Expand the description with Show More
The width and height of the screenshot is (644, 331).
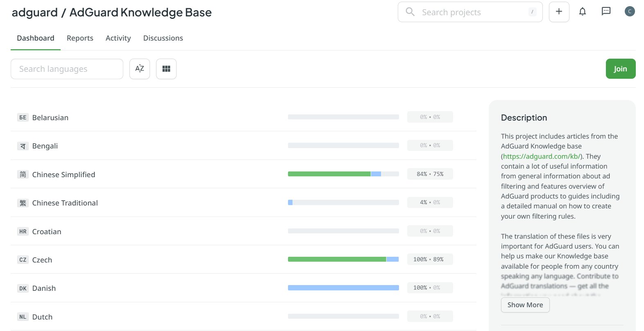click(525, 305)
